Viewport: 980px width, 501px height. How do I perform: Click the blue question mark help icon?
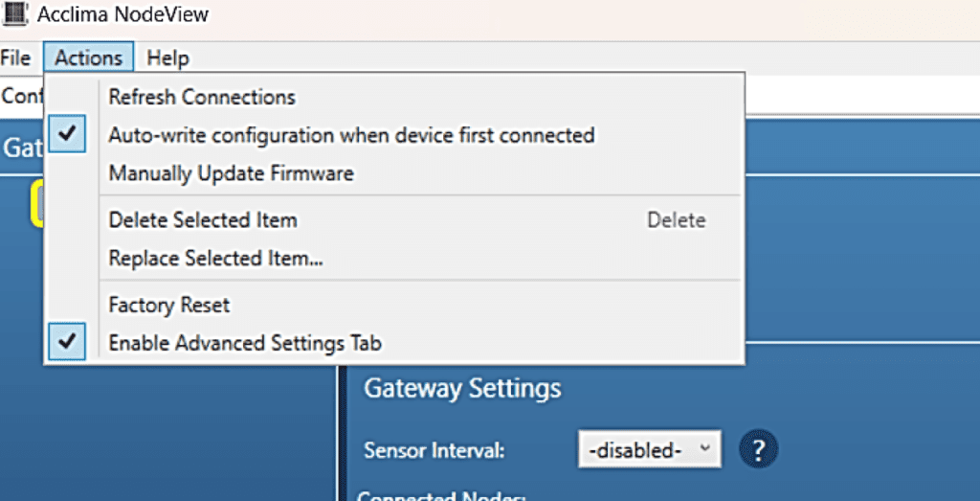tap(760, 448)
